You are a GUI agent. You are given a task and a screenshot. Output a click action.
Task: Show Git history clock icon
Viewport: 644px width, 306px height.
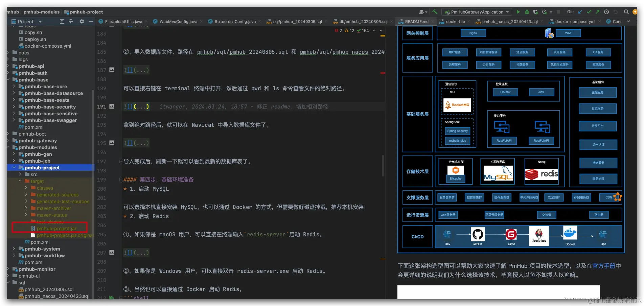(606, 12)
